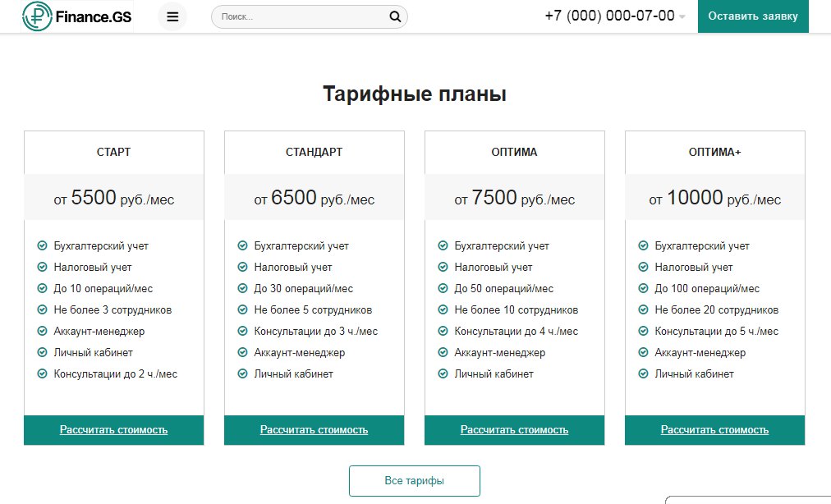Click 'Рассчитать стоимость' for ОПТИМА plan
This screenshot has width=831, height=504.
coord(514,430)
